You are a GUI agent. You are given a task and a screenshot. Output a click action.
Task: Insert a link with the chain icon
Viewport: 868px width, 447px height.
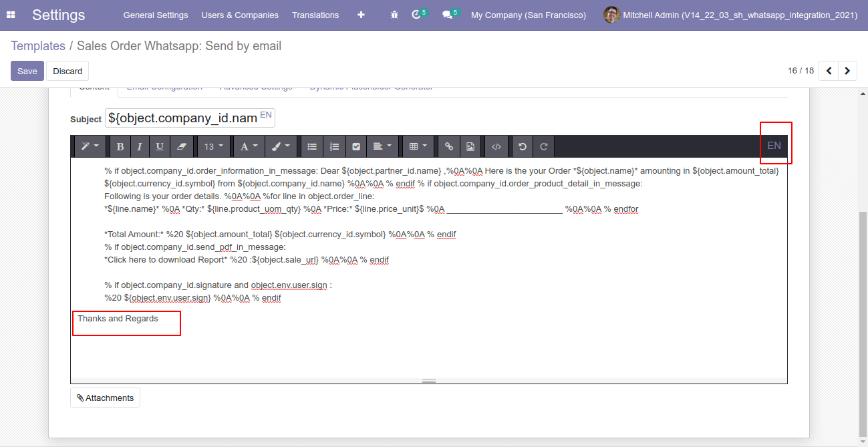tap(449, 146)
